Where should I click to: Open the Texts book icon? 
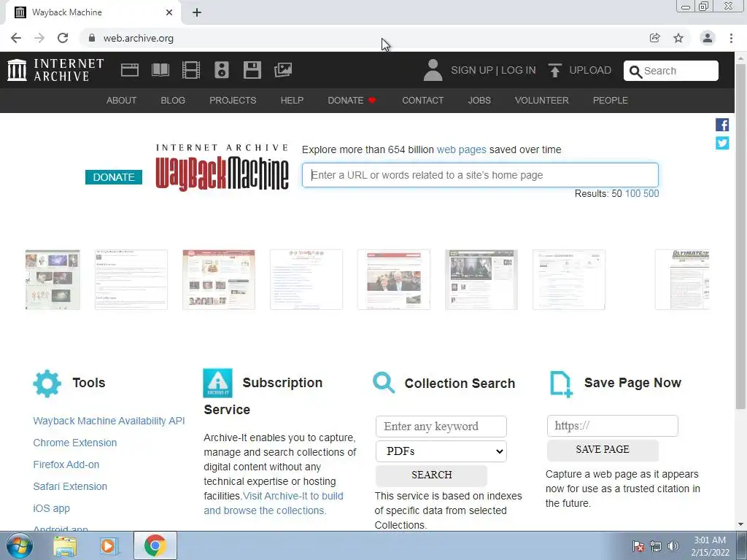pyautogui.click(x=160, y=70)
